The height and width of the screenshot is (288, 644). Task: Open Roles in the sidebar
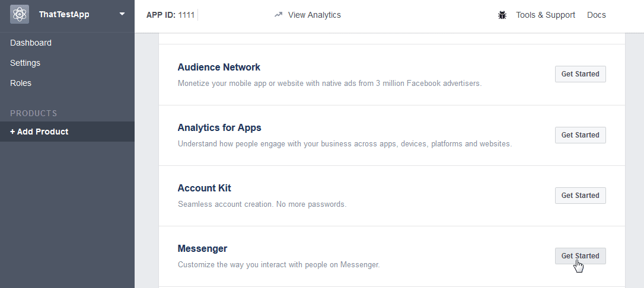click(x=21, y=84)
